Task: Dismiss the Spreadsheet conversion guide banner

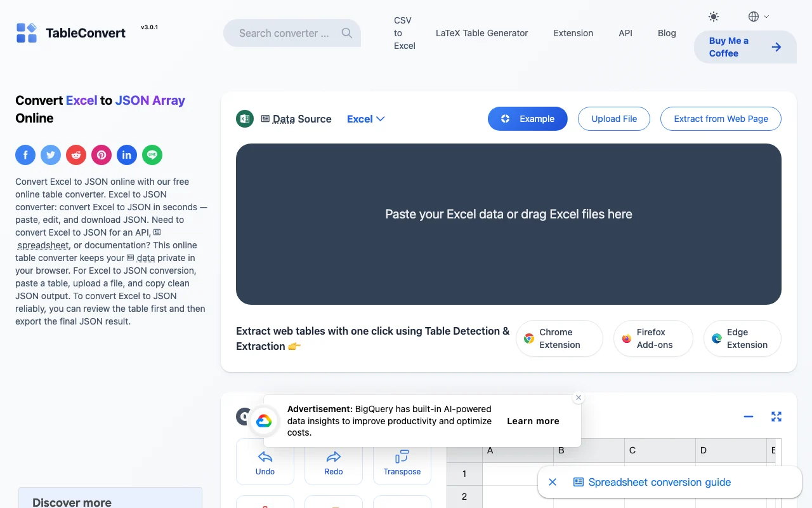Action: pos(553,482)
